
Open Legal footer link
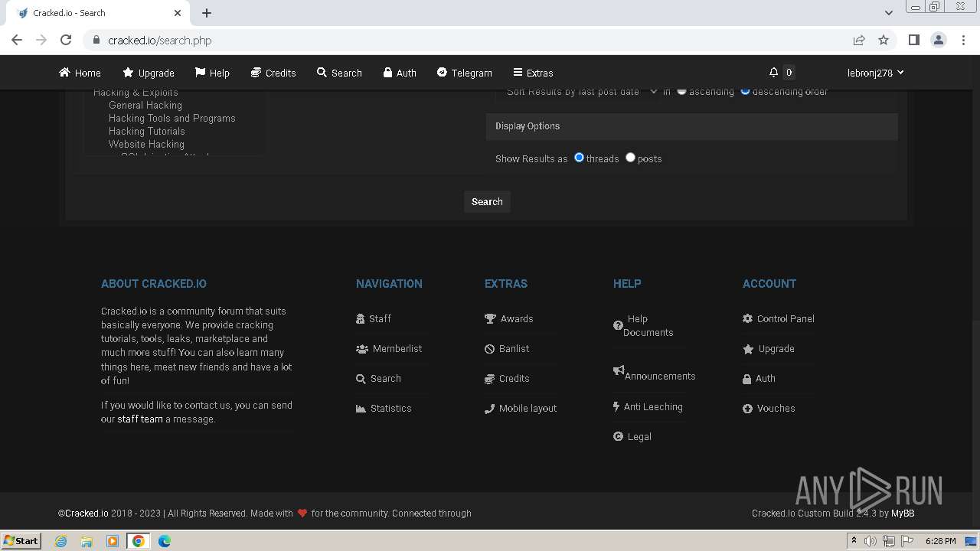(x=639, y=436)
